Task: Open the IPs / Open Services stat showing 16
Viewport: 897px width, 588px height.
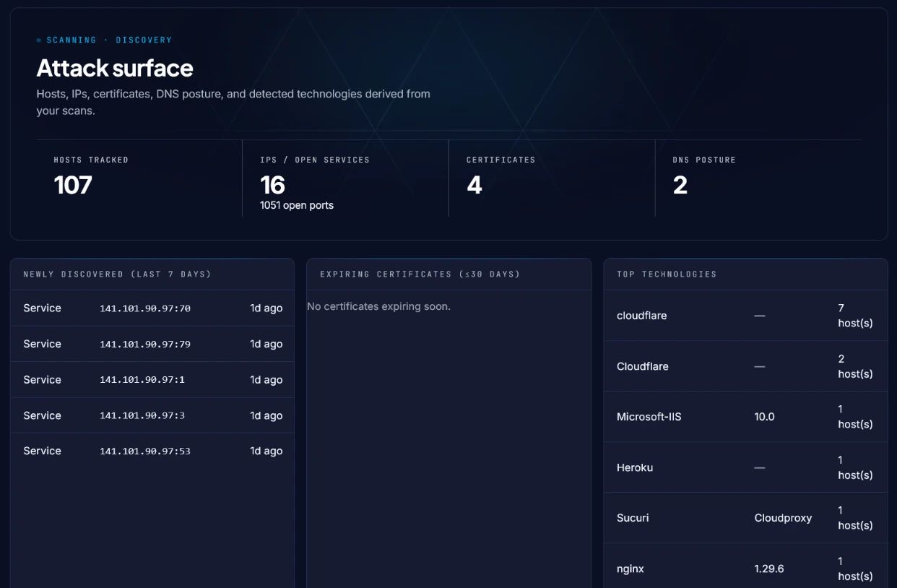Action: [x=345, y=178]
